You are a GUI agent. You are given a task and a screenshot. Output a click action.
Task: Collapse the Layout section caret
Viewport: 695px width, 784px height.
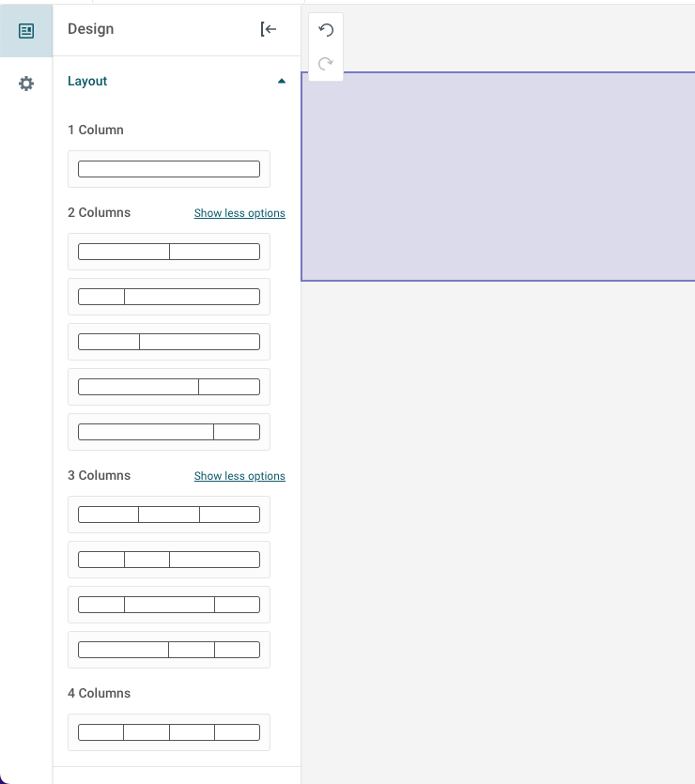[281, 82]
